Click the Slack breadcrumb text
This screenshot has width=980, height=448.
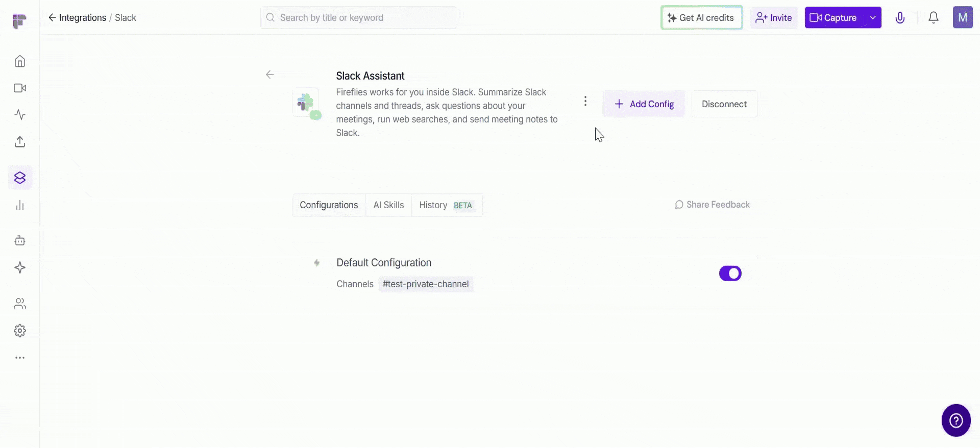tap(126, 18)
